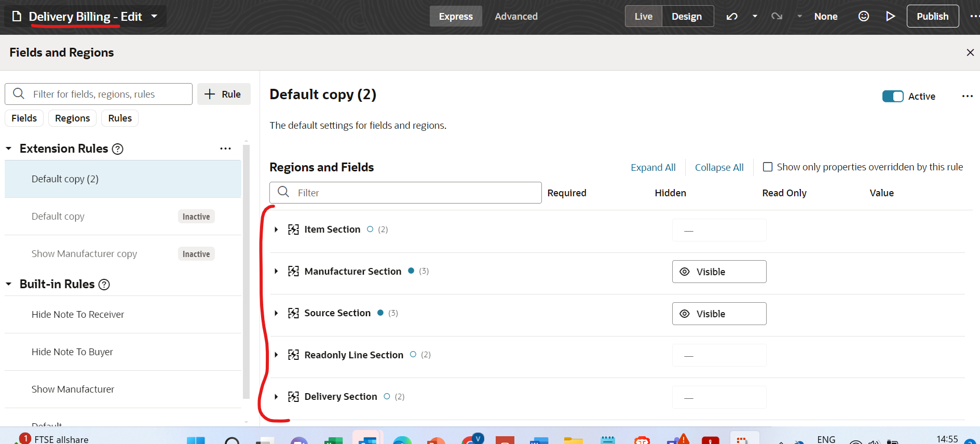Click the page document icon beside Delivery Billing
The width and height of the screenshot is (980, 444).
tap(17, 16)
